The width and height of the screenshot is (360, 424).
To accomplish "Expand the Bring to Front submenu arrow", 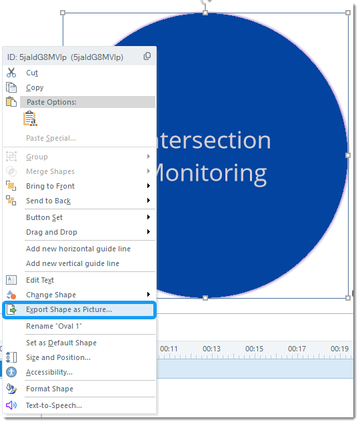I will click(x=148, y=186).
